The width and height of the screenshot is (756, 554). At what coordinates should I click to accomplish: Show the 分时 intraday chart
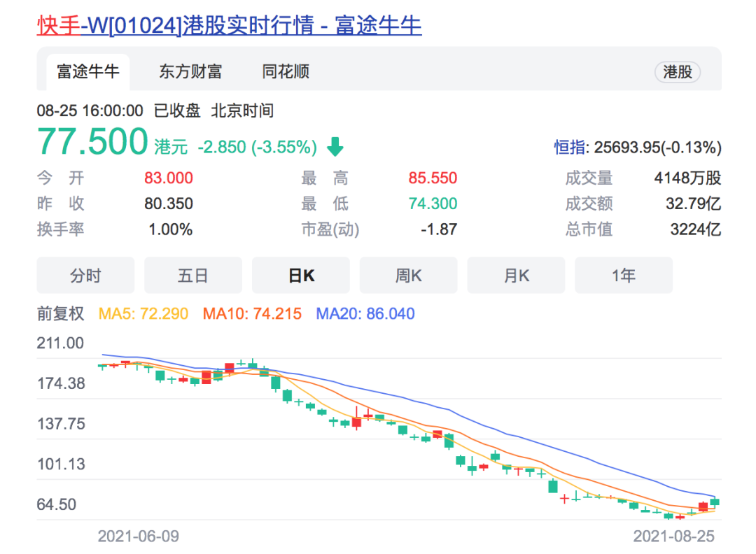[85, 276]
